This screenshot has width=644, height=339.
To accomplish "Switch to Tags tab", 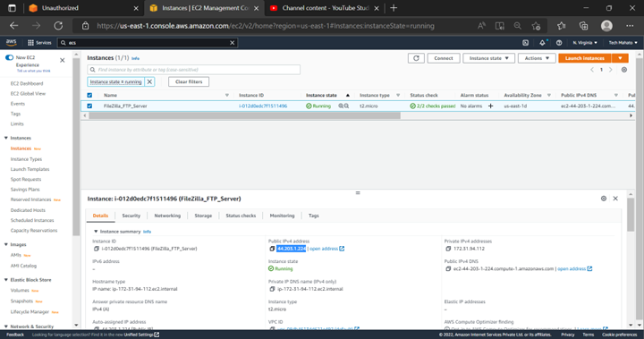I will (x=313, y=216).
